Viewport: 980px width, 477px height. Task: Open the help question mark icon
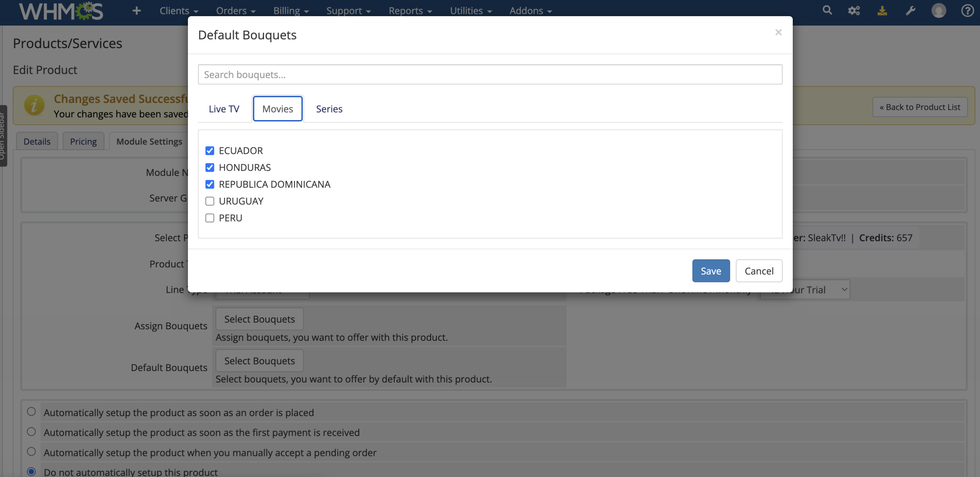(967, 10)
